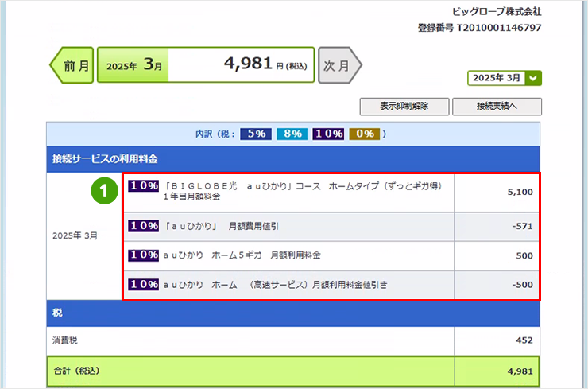
Task: Select the amount -571
Action: click(522, 226)
